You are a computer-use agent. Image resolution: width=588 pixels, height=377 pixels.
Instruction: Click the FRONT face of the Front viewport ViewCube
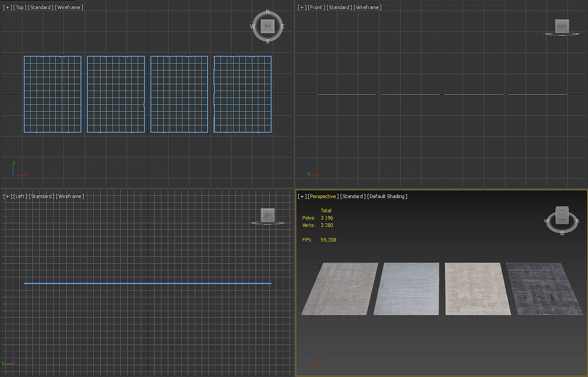562,26
